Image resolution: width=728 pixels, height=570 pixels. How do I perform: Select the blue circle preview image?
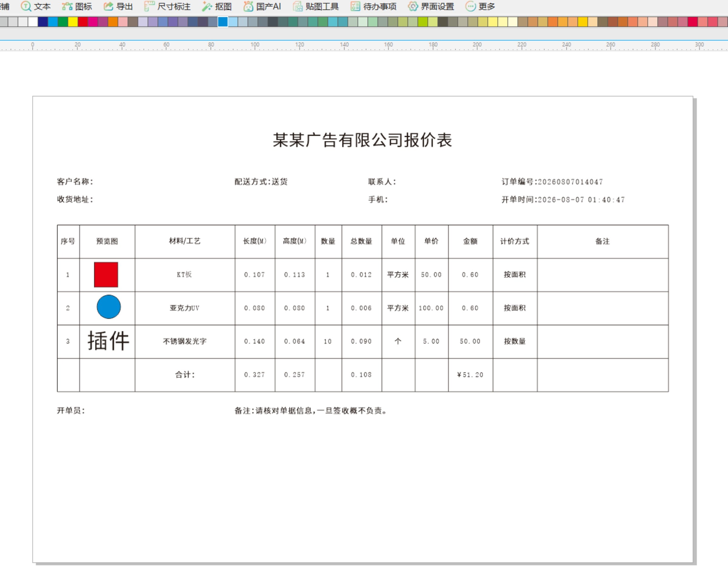(109, 307)
